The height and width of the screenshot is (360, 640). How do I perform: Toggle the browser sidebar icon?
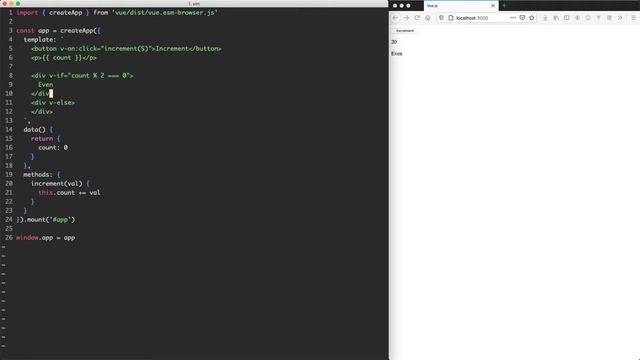tap(567, 18)
